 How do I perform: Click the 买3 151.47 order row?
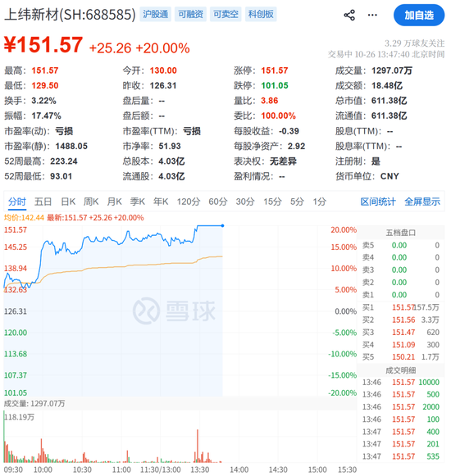[x=400, y=333]
